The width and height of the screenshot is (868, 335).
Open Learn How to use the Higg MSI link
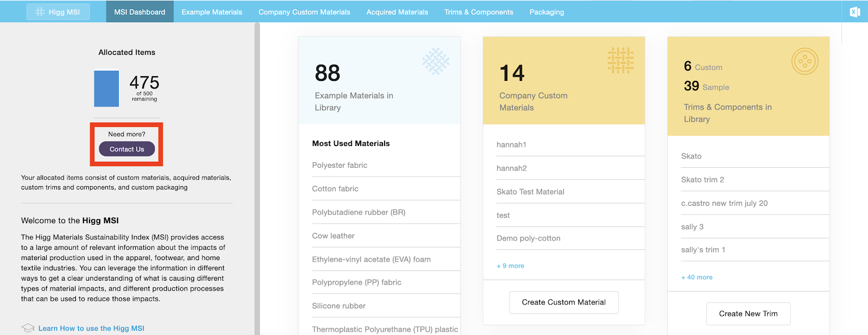pos(91,328)
